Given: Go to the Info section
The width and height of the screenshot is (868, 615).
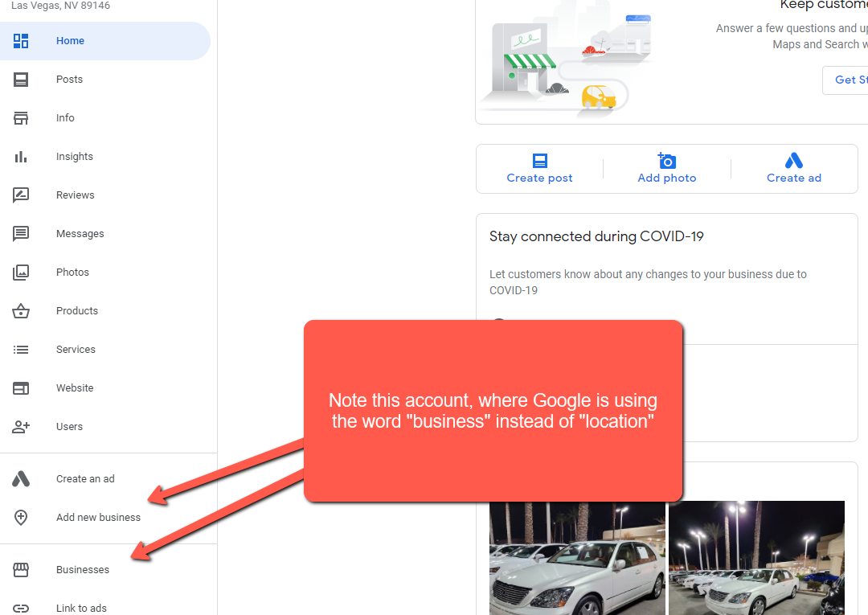Looking at the screenshot, I should click(x=65, y=118).
